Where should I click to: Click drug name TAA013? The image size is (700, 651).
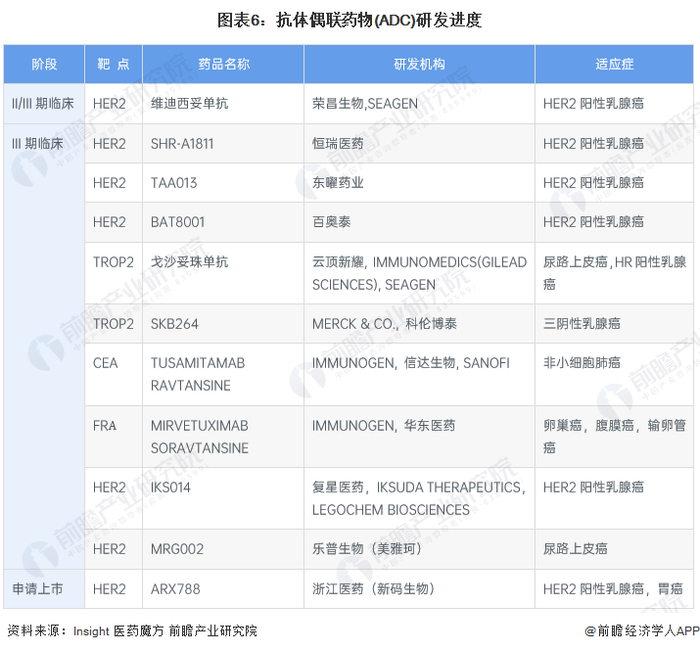pos(174,183)
